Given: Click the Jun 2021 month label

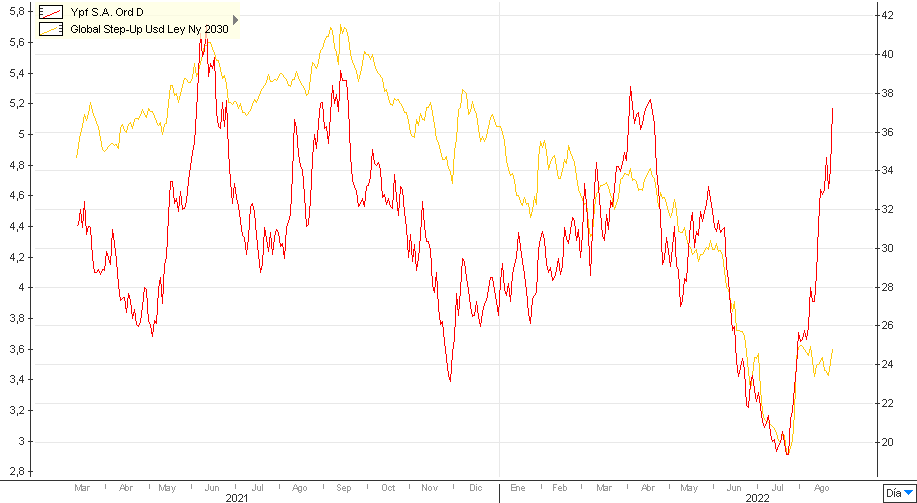Looking at the screenshot, I should (211, 487).
